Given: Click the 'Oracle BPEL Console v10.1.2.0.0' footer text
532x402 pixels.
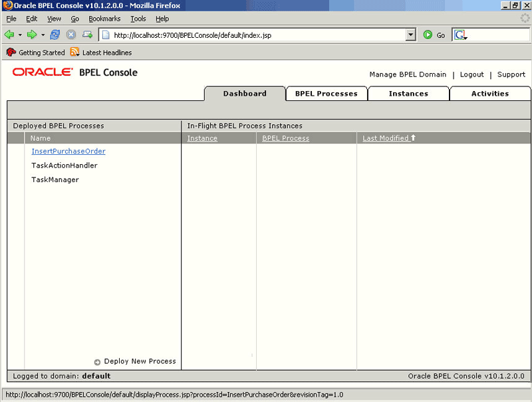Looking at the screenshot, I should click(466, 376).
